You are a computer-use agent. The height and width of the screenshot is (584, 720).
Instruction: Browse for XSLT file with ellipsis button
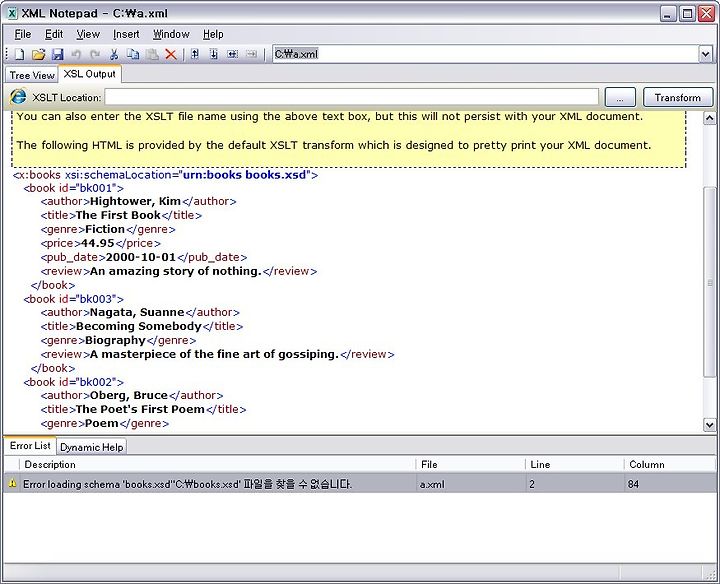620,97
